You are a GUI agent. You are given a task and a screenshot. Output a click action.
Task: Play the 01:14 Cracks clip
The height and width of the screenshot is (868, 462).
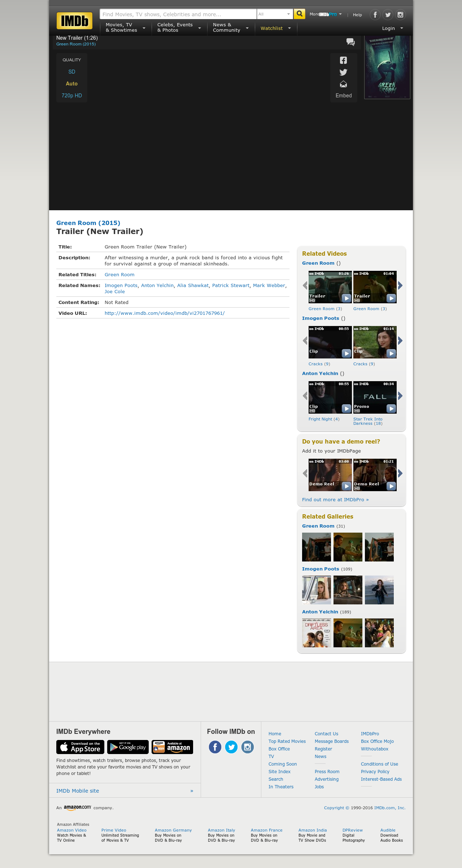(375, 342)
